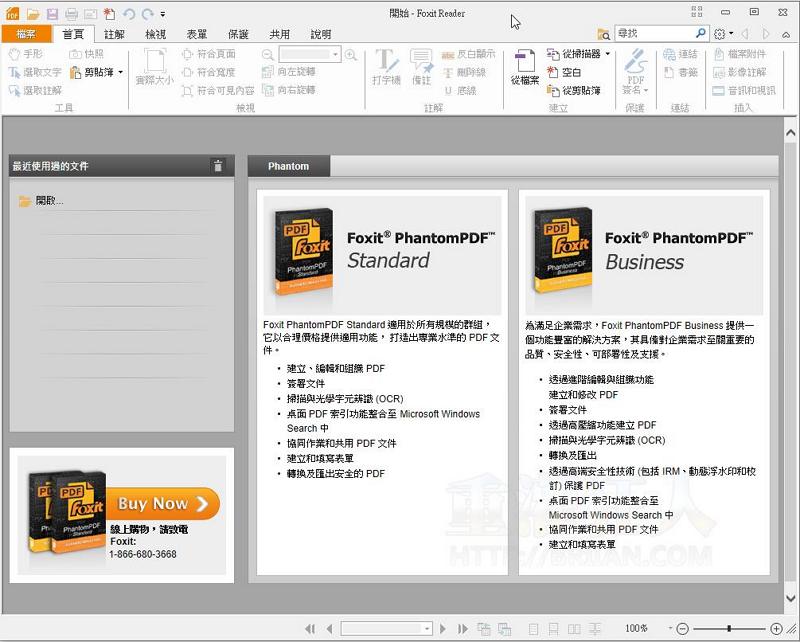Click the Redo arrow in the title bar

pyautogui.click(x=148, y=14)
